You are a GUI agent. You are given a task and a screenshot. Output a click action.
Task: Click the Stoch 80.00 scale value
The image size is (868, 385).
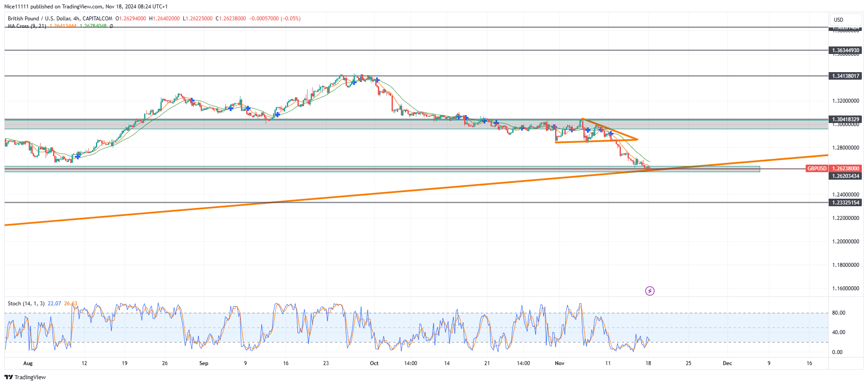point(838,313)
